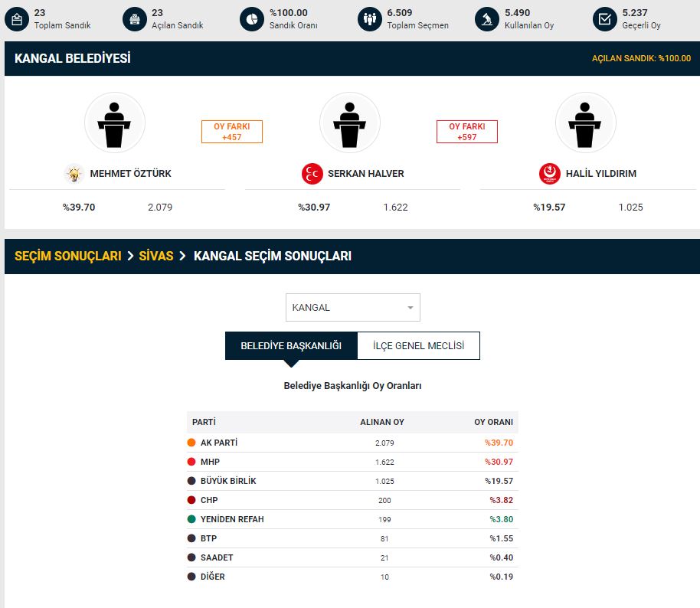Image resolution: width=700 pixels, height=608 pixels.
Task: Click Mehmet Öztürk's candidate avatar
Action: pyautogui.click(x=115, y=123)
